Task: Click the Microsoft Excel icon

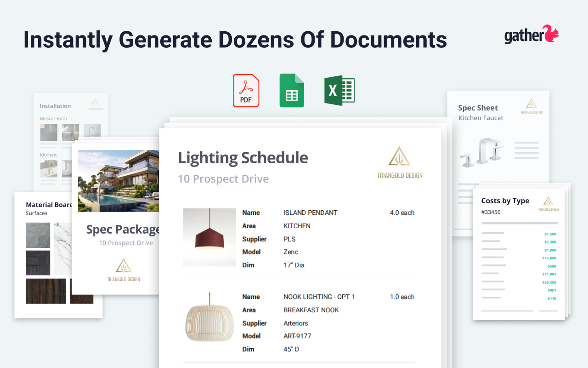Action: click(339, 91)
